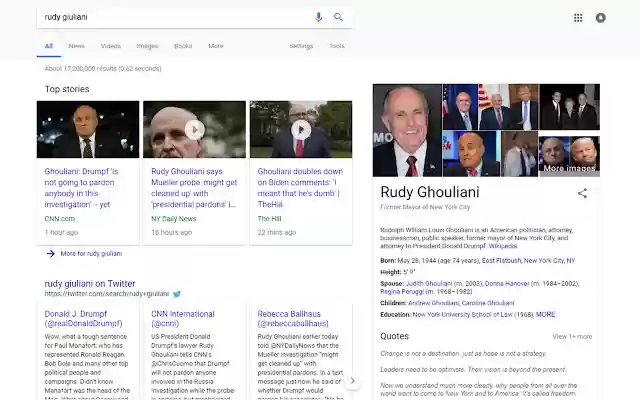Viewport: 640px width, 400px height.
Task: Switch to the Books tab
Action: pyautogui.click(x=183, y=46)
